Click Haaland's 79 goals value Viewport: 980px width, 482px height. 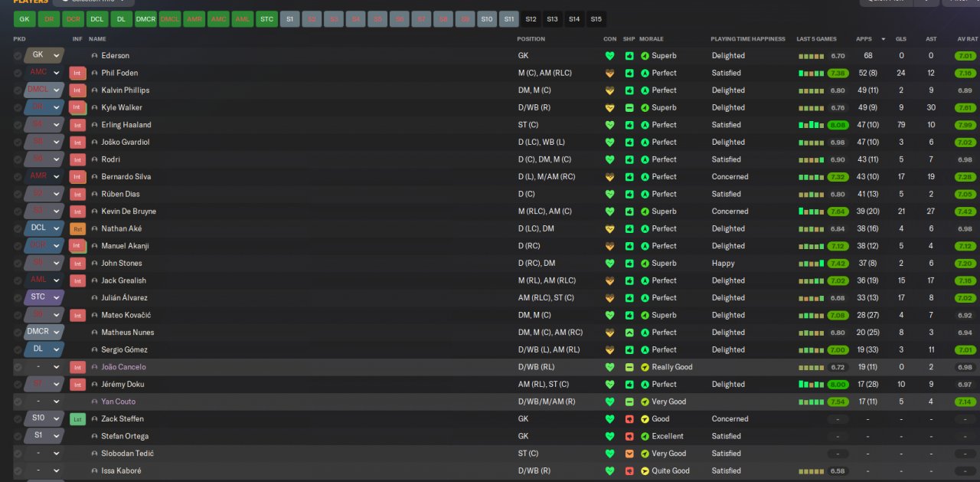[901, 125]
